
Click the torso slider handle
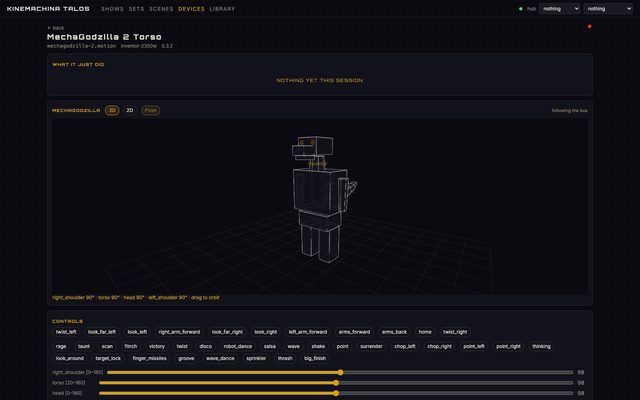(x=336, y=383)
